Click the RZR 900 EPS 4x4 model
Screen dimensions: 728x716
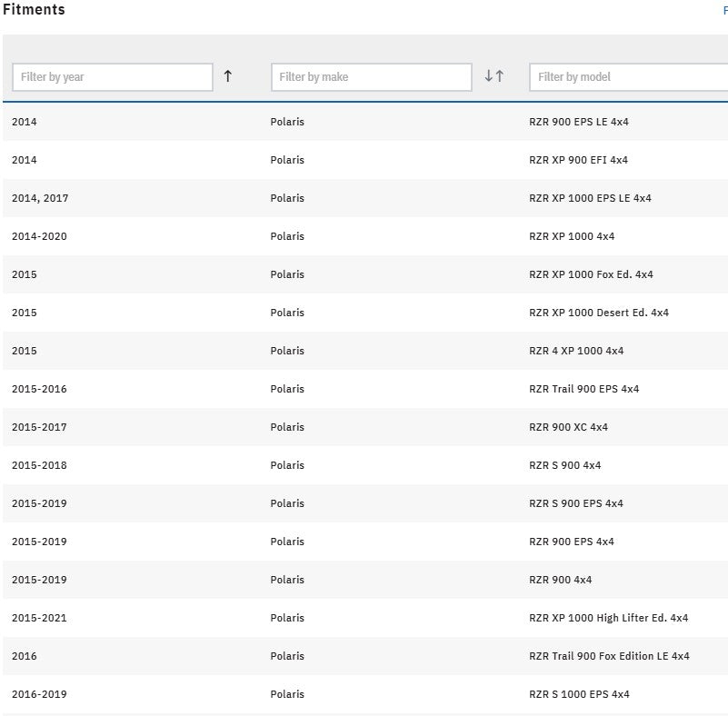coord(572,542)
